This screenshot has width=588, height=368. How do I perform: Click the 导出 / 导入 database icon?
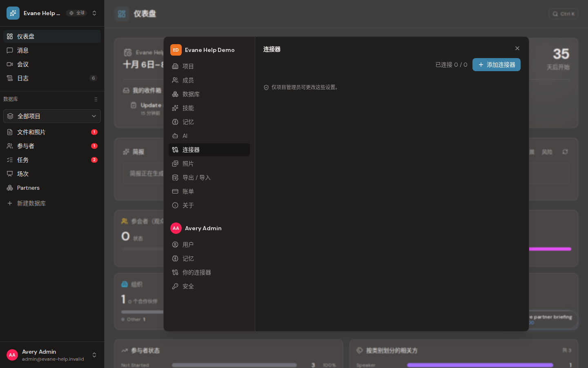point(175,177)
